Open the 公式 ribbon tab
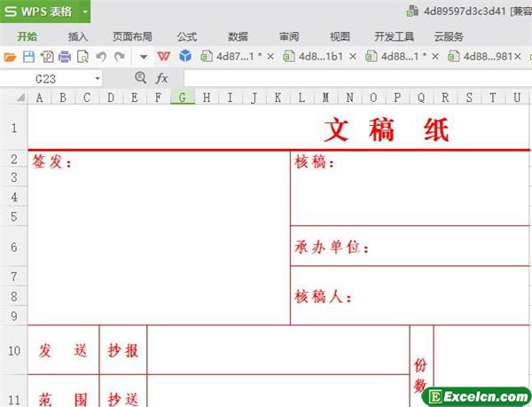The height and width of the screenshot is (407, 532). pos(187,36)
